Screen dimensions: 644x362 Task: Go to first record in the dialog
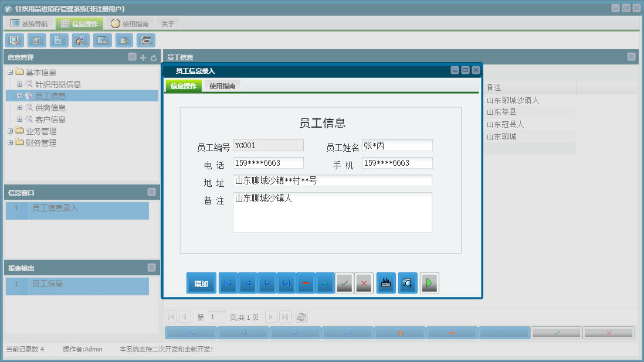[228, 283]
